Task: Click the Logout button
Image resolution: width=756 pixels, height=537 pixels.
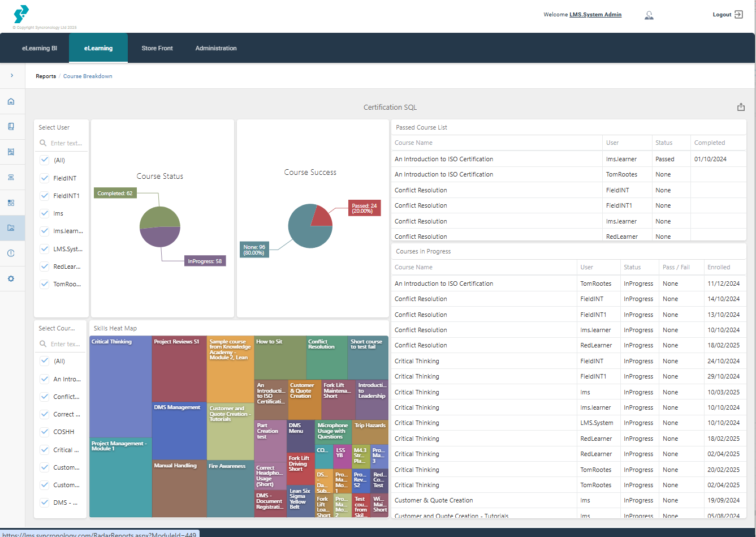Action: click(727, 15)
